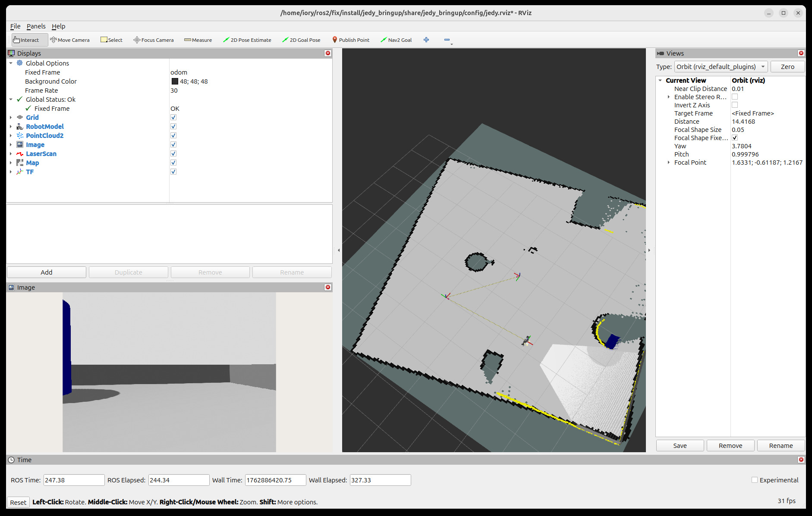Viewport: 812px width, 516px height.
Task: Select the Interact tool
Action: 29,40
